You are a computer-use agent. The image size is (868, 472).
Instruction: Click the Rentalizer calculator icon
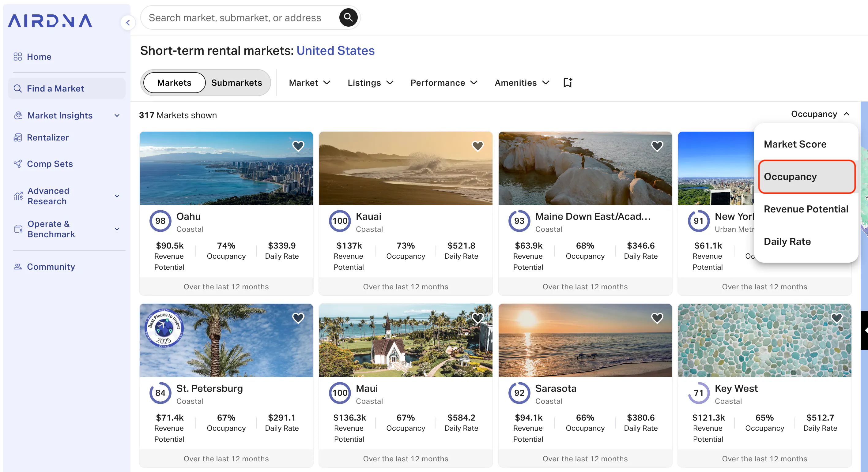(17, 137)
